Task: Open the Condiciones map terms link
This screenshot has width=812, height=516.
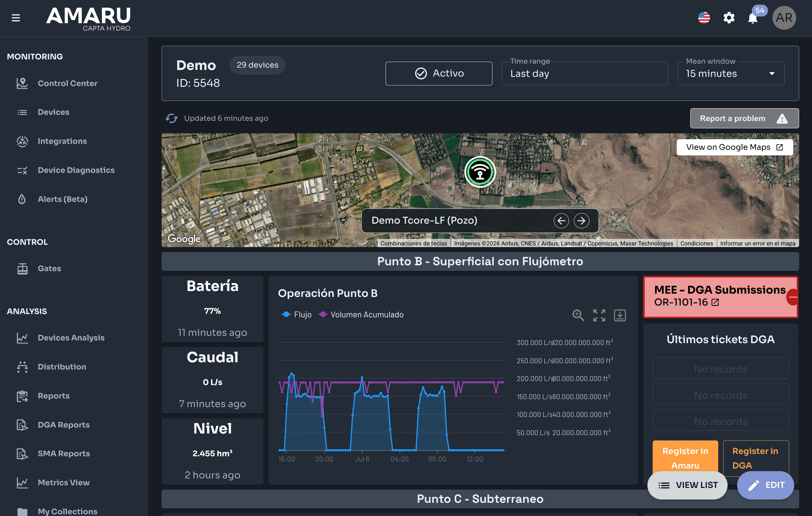Action: tap(696, 243)
